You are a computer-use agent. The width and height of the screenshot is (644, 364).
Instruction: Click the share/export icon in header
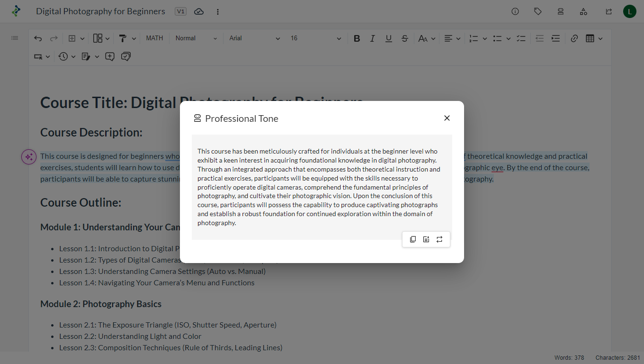pos(608,11)
